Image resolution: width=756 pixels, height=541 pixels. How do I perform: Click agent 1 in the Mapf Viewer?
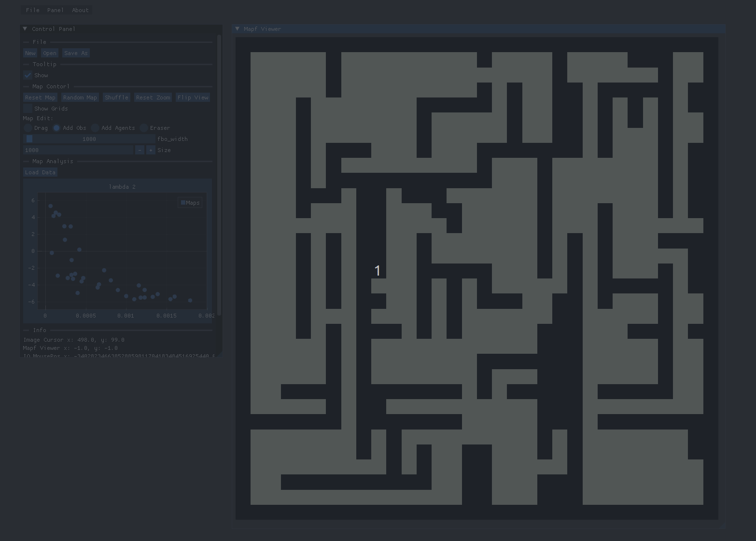coord(378,271)
